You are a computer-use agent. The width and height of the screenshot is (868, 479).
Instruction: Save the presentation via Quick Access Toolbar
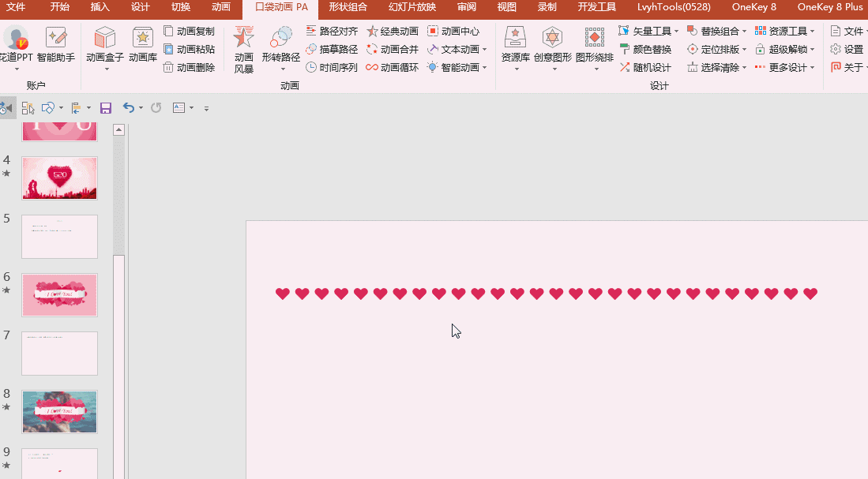point(106,108)
